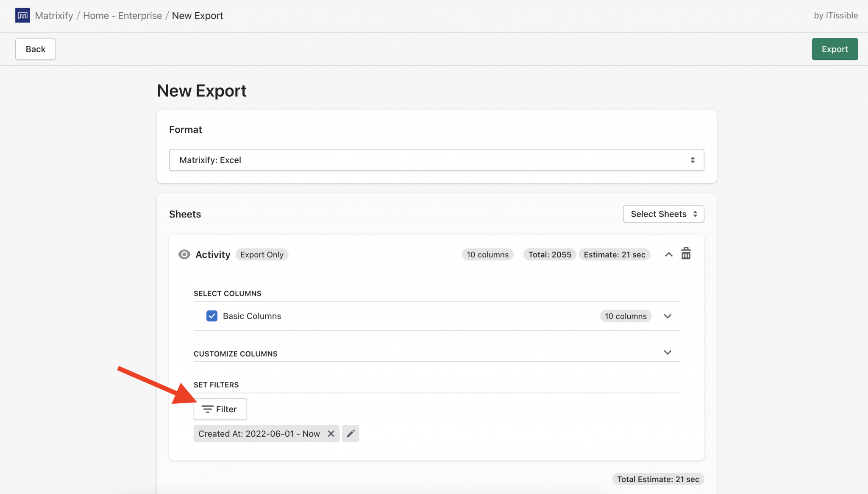Uncheck the Basic Columns checkbox
Screen dimensions: 868x494
pos(211,316)
